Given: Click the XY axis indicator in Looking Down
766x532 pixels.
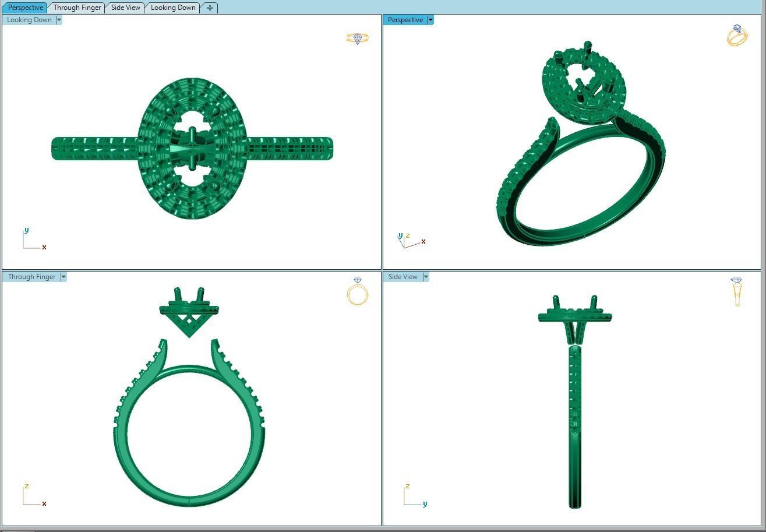Looking at the screenshot, I should (x=34, y=239).
